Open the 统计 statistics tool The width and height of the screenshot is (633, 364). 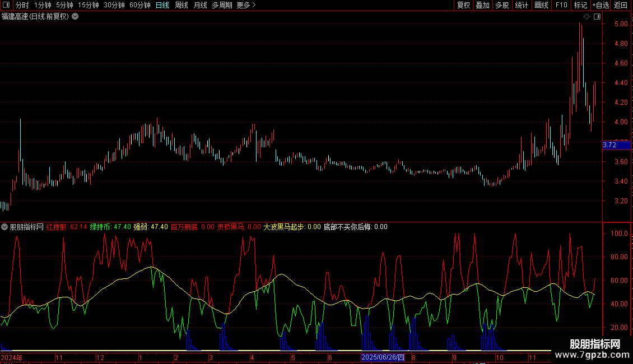click(x=522, y=5)
